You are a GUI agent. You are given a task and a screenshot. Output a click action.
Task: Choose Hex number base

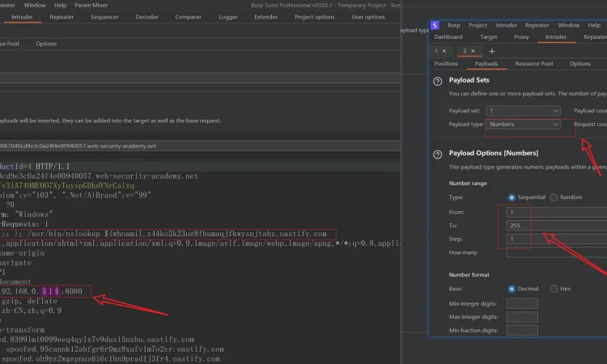pos(554,289)
